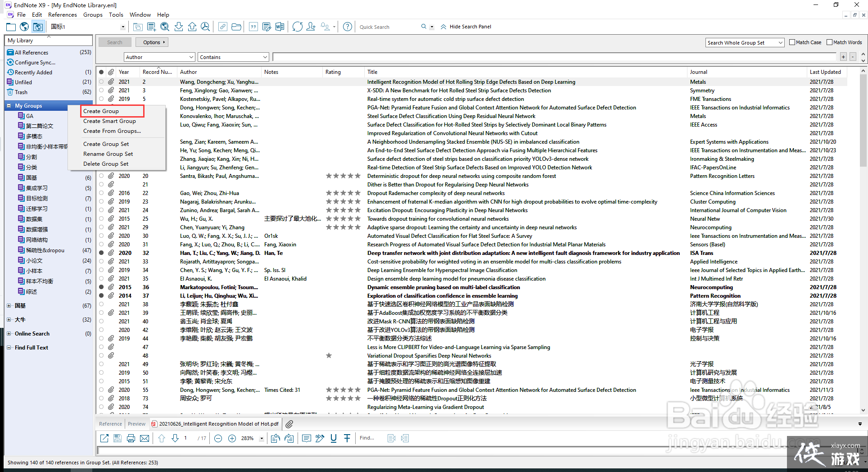The image size is (868, 472).
Task: Add a search row with plus button
Action: [843, 57]
